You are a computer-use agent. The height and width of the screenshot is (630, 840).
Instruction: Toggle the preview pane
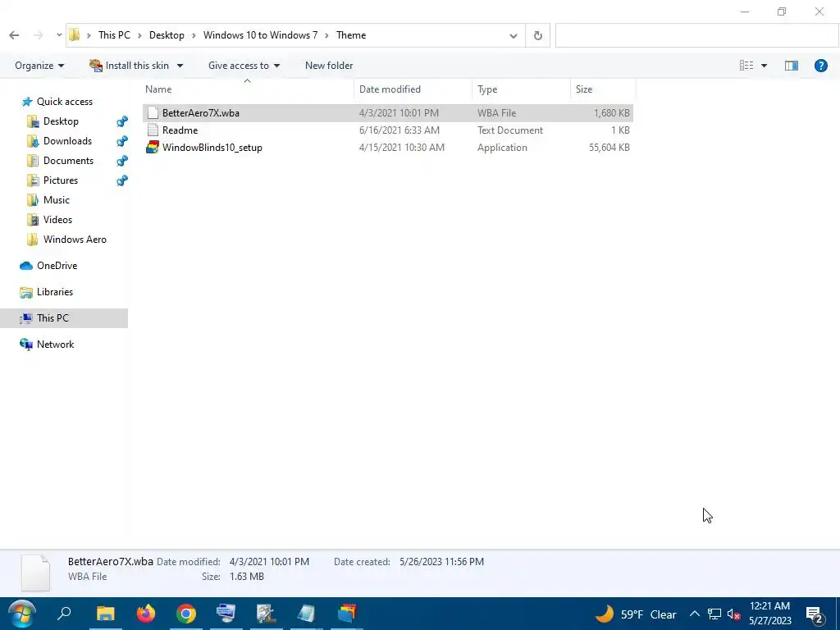point(792,66)
